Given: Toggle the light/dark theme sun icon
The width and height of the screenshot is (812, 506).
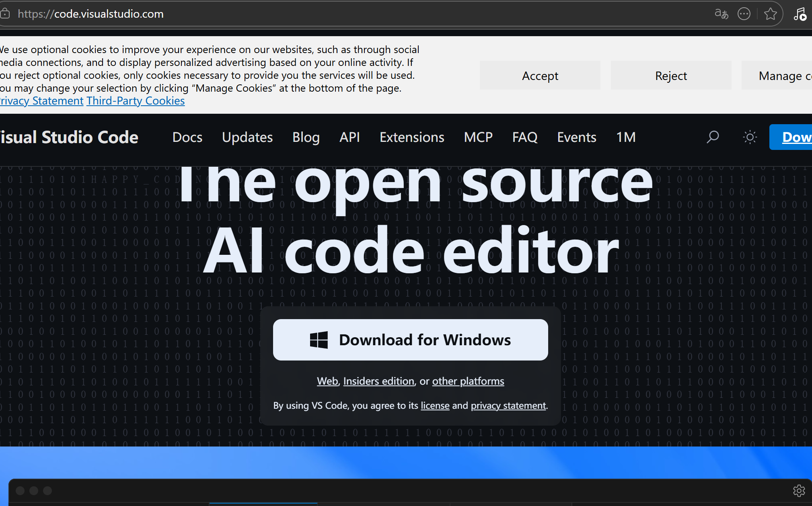Looking at the screenshot, I should pyautogui.click(x=750, y=137).
